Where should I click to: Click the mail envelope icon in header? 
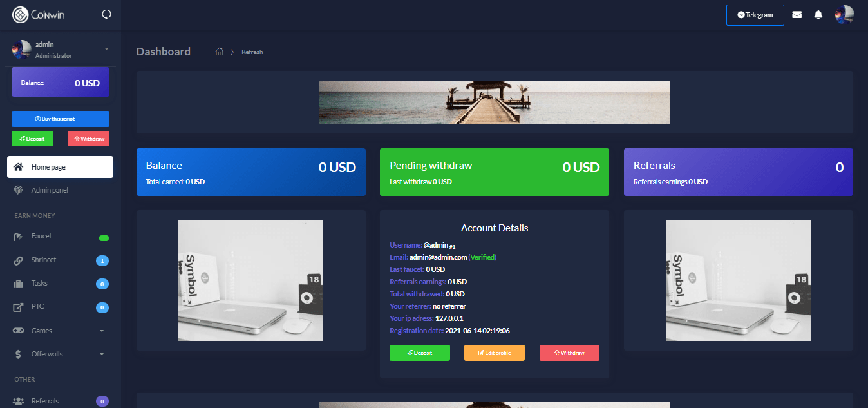tap(797, 15)
